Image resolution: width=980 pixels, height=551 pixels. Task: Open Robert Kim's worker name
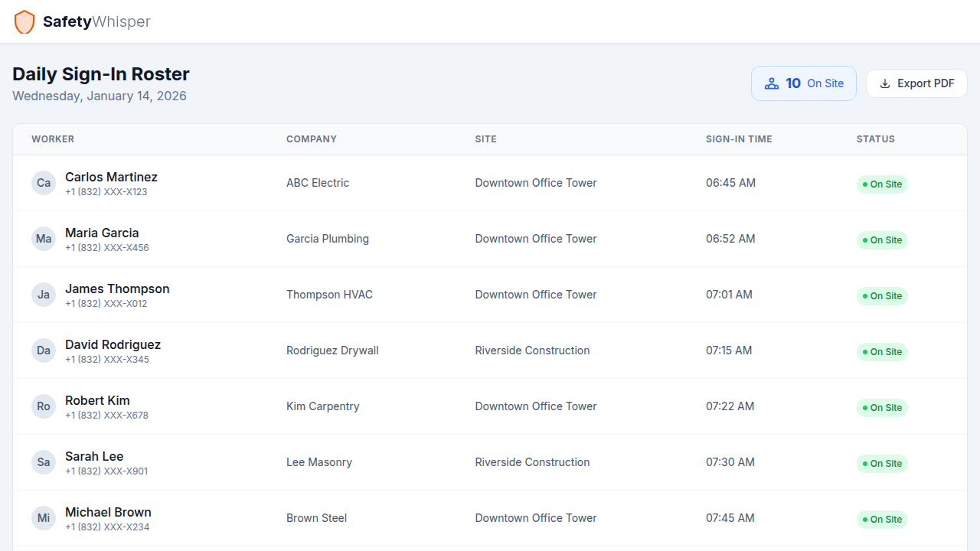[97, 400]
